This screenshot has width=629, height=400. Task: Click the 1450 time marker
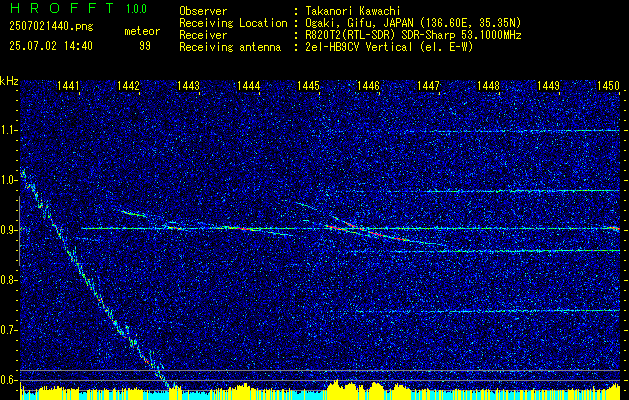[x=609, y=85]
